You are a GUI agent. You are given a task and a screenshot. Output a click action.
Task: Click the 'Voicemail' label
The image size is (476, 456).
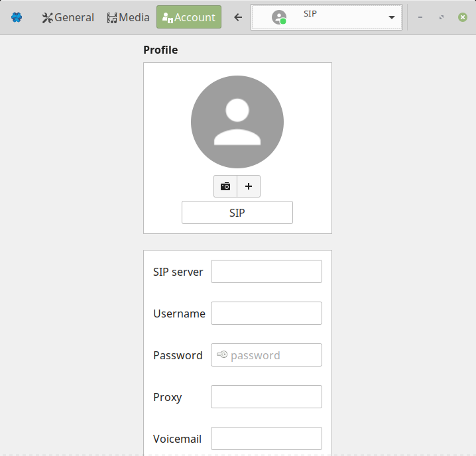point(177,439)
